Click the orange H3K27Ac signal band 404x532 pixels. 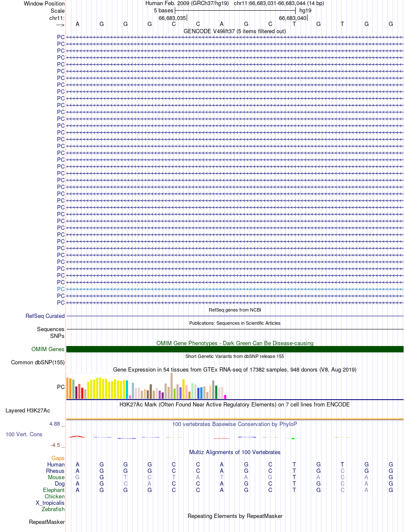(x=235, y=419)
